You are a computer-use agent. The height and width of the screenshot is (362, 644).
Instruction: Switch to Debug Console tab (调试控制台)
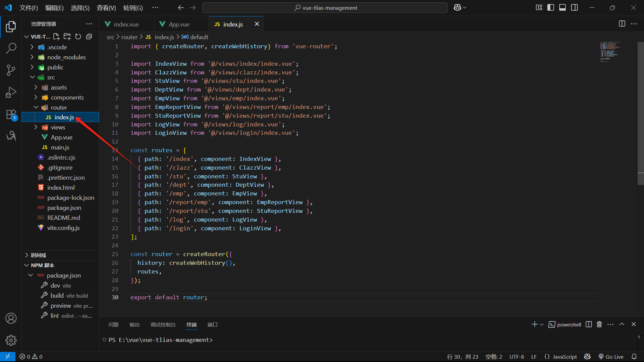[x=163, y=324]
